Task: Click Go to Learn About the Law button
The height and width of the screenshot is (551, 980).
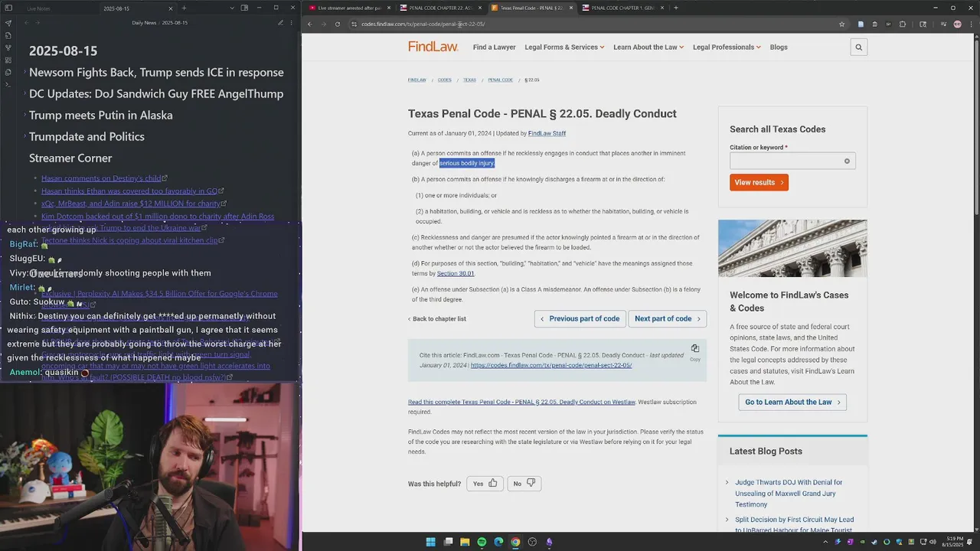Action: pyautogui.click(x=792, y=403)
